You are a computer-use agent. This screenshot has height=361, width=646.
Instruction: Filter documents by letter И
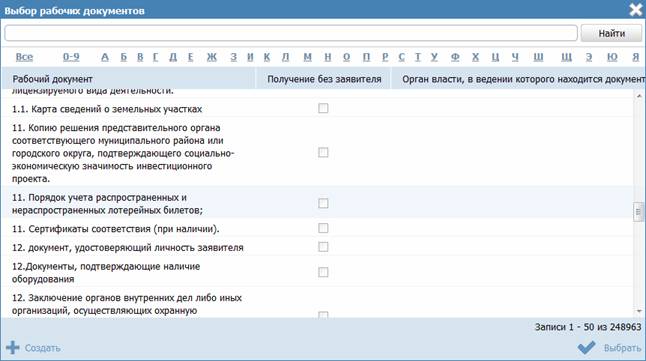point(250,57)
